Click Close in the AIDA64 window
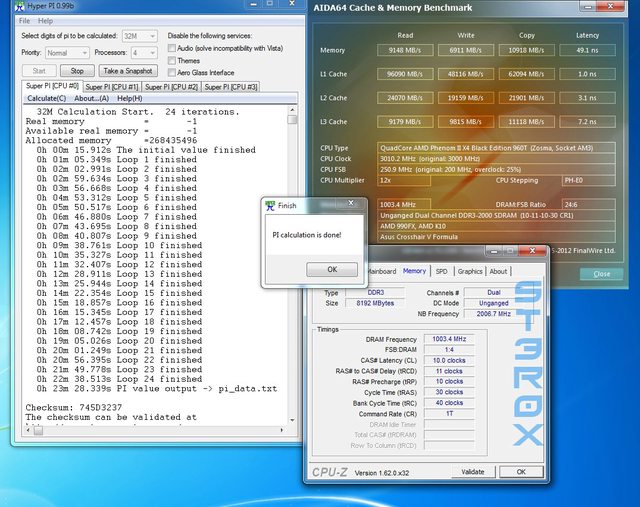The width and height of the screenshot is (640, 507). (x=602, y=274)
